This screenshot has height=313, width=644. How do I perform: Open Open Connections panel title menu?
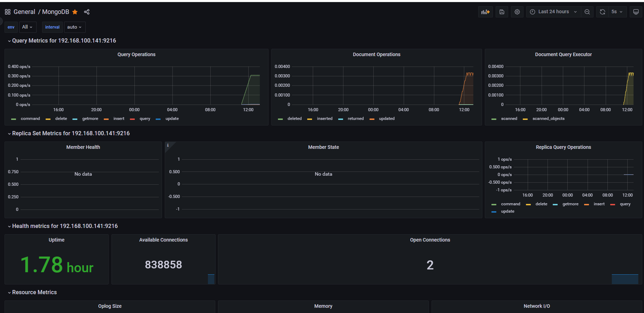pos(430,240)
